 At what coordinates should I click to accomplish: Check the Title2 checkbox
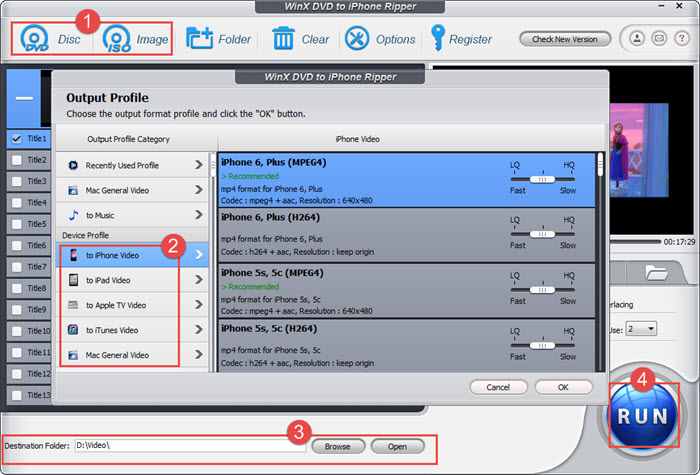(x=17, y=160)
